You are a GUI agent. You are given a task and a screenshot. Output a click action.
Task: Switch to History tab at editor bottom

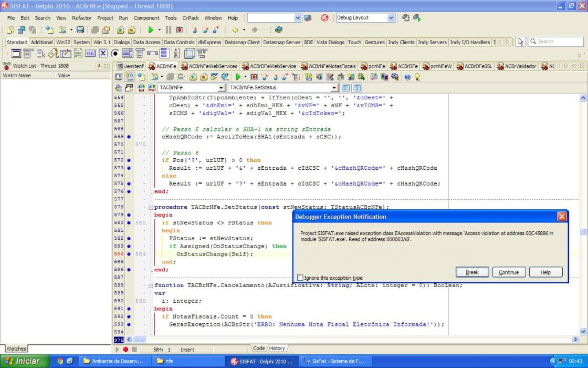pos(277,349)
